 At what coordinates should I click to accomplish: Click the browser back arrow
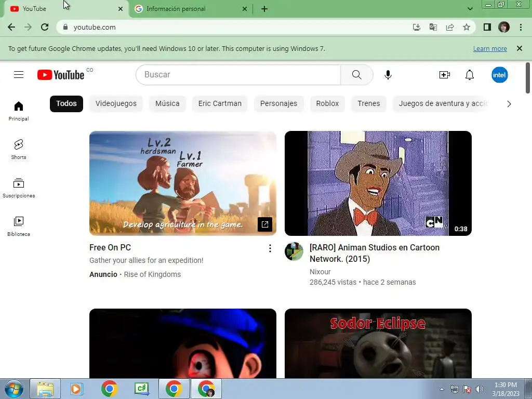pyautogui.click(x=11, y=27)
